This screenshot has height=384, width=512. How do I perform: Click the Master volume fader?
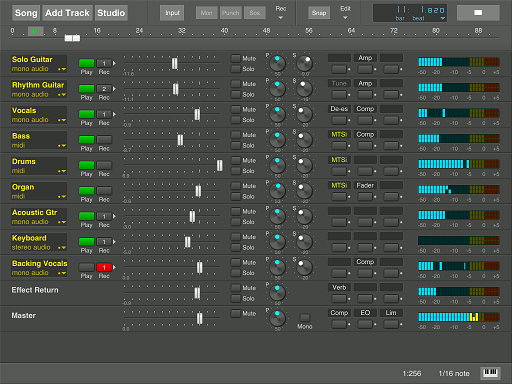(199, 318)
